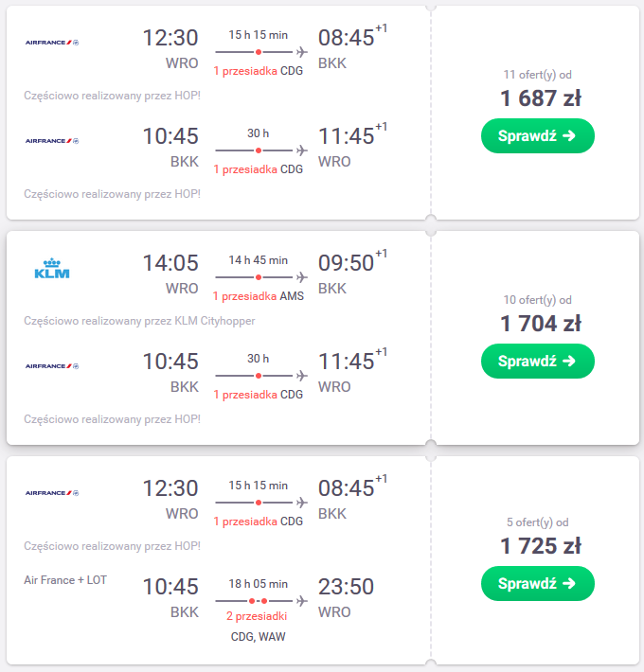Click the Air France + LOT carrier label
Viewport: 644px width, 672px height.
[x=65, y=580]
